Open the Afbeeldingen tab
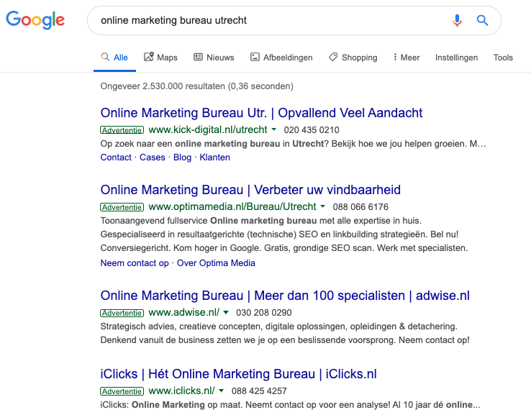 click(281, 58)
